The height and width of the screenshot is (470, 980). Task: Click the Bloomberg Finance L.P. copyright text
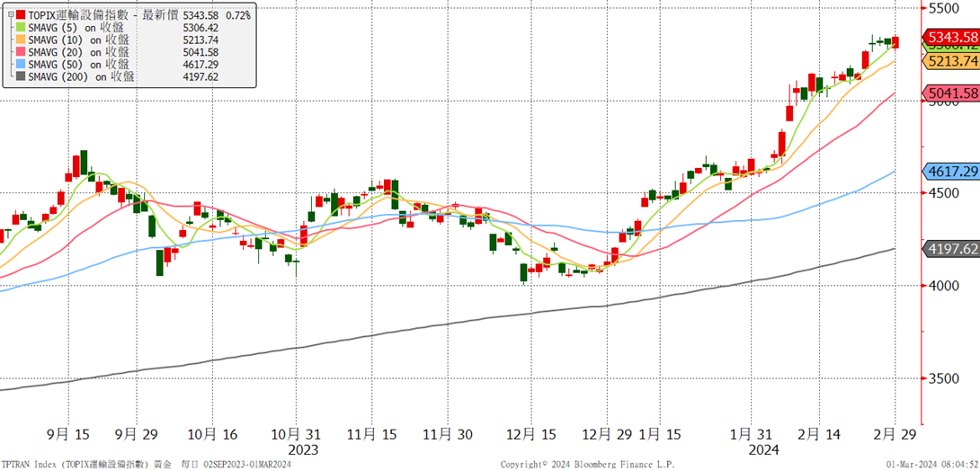585,465
